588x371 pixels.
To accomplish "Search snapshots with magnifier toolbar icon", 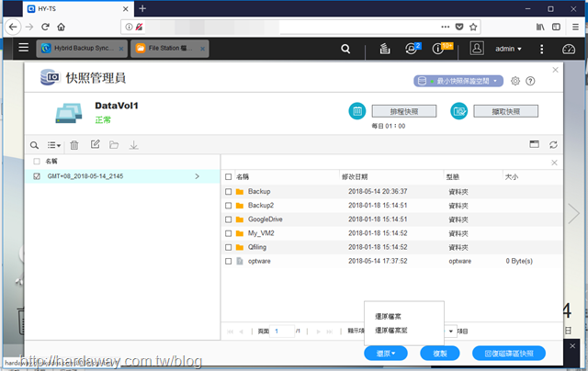I will tap(34, 145).
